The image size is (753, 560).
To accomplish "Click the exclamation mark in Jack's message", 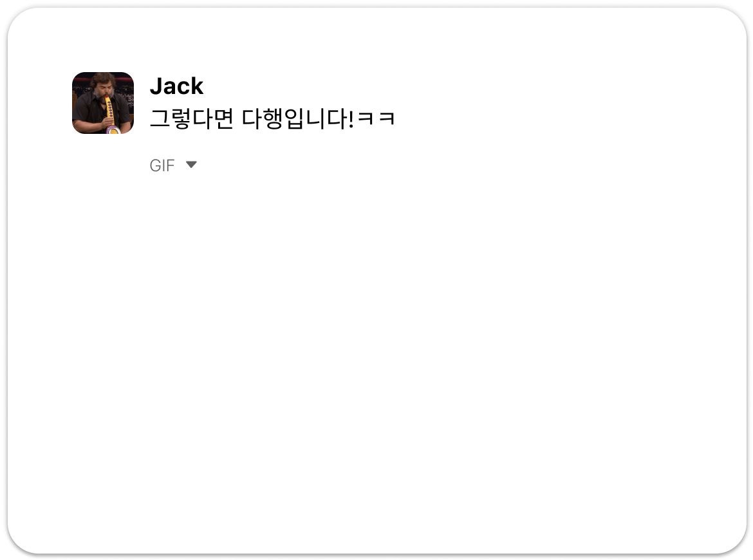I will click(x=351, y=119).
